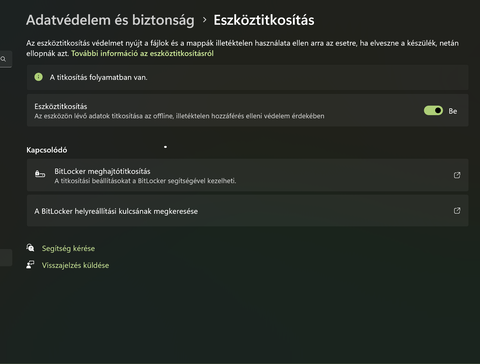Open További információ az eszköztitkosításról link
This screenshot has width=480, height=364.
(142, 54)
